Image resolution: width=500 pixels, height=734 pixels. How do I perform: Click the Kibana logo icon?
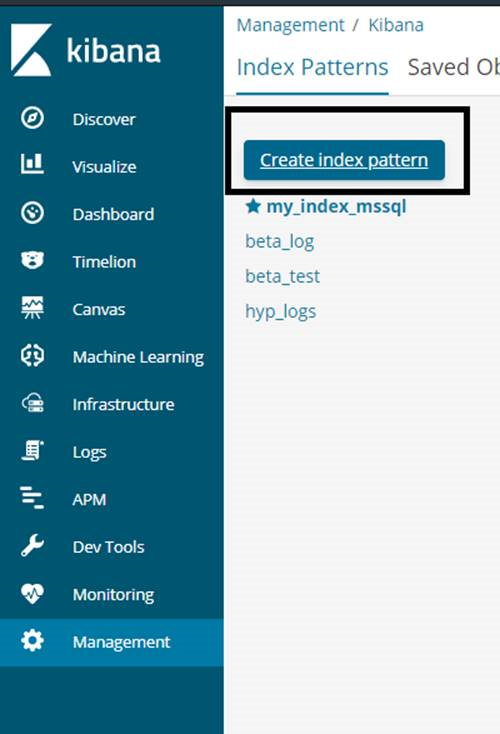(31, 50)
